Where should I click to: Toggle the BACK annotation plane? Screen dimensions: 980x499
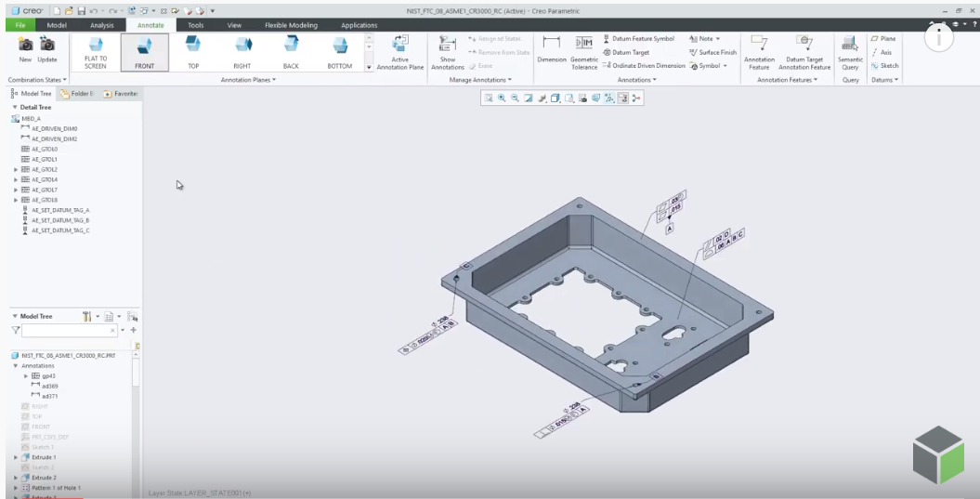tap(291, 51)
